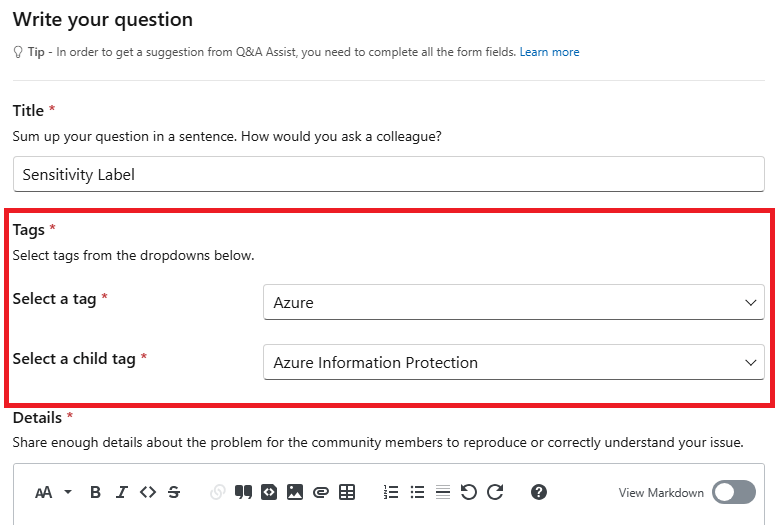This screenshot has height=525, width=780.
Task: Start a numbered list
Action: coord(391,492)
